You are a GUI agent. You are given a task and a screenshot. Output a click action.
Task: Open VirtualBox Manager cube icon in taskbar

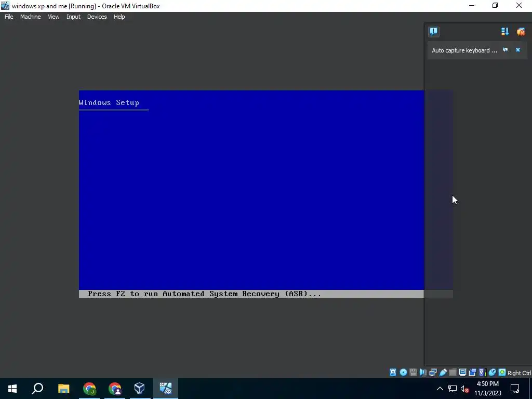(139, 389)
